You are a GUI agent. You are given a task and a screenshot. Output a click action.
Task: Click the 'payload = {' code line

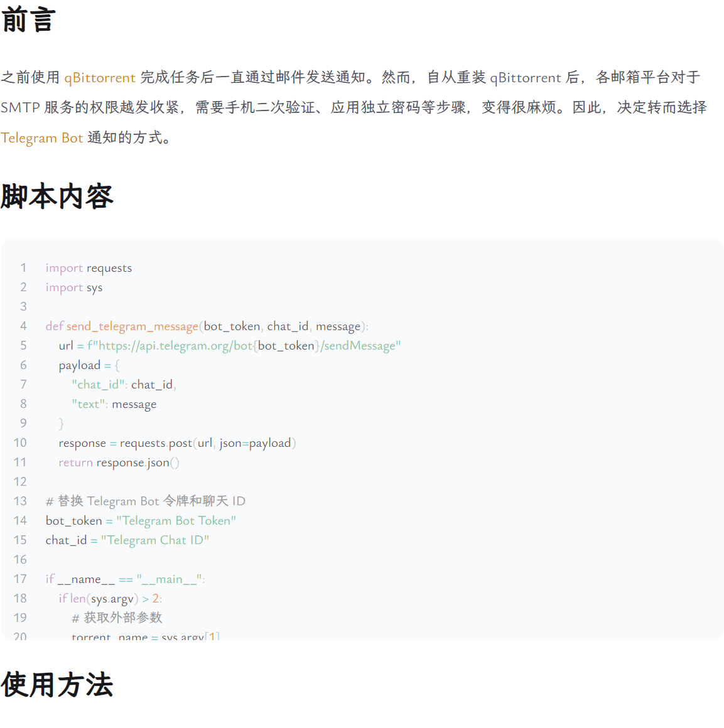89,365
